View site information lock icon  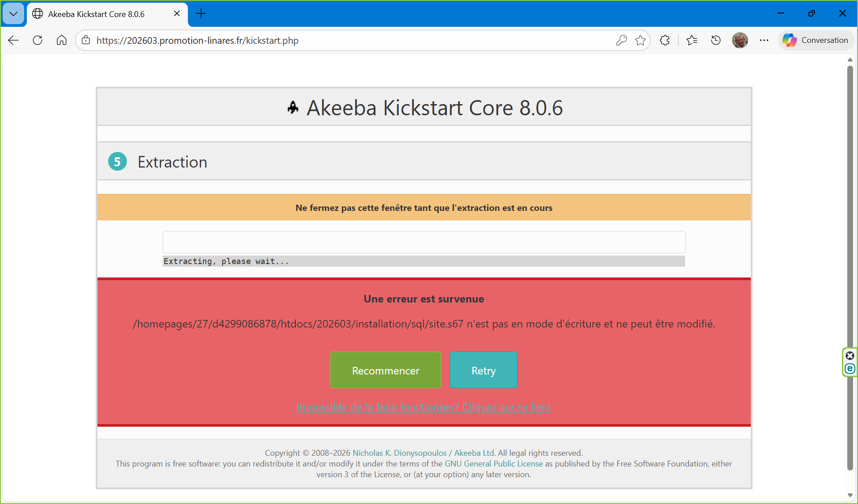(x=86, y=40)
